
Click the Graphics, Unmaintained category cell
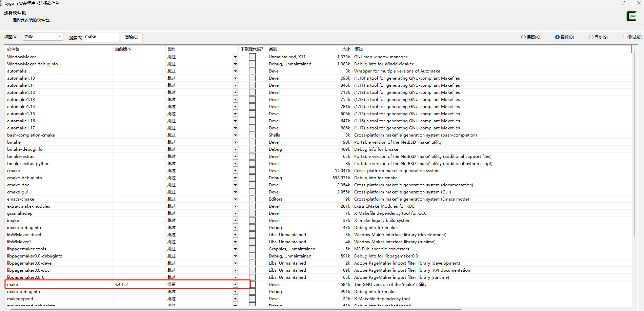pyautogui.click(x=292, y=249)
